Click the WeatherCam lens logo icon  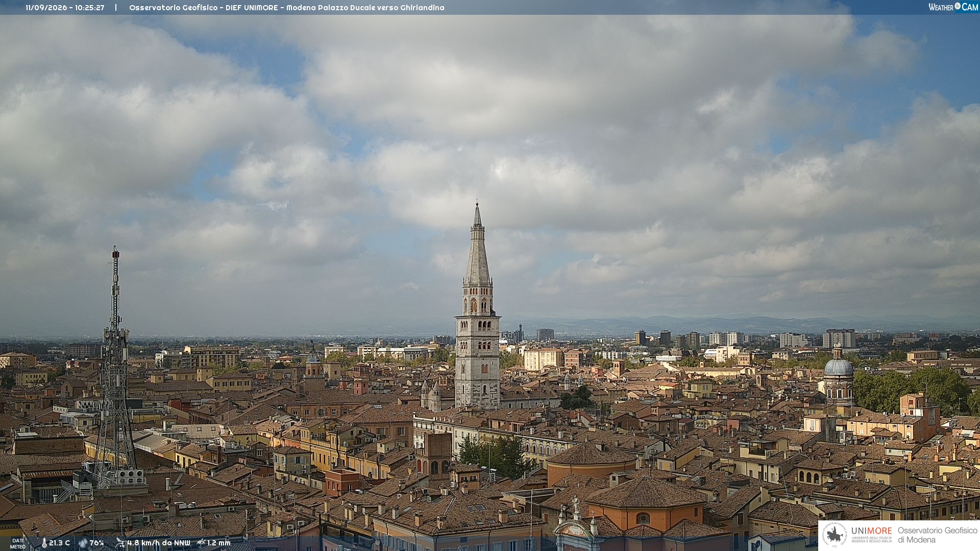(x=958, y=6)
